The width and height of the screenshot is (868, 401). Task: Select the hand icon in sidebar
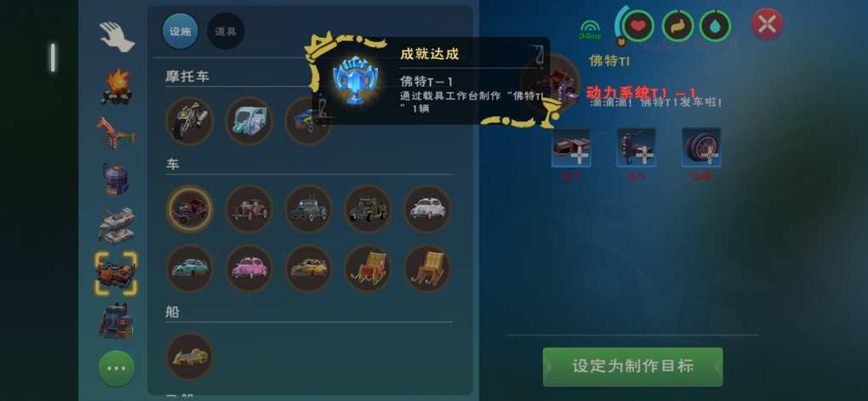117,37
